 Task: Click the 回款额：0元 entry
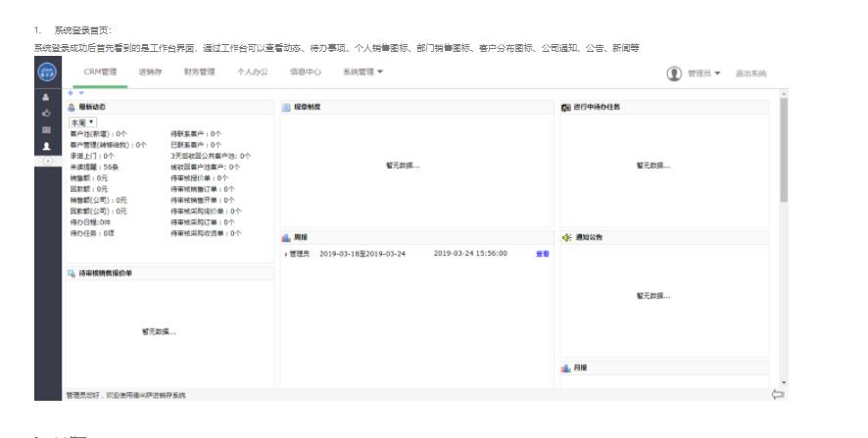(x=88, y=189)
